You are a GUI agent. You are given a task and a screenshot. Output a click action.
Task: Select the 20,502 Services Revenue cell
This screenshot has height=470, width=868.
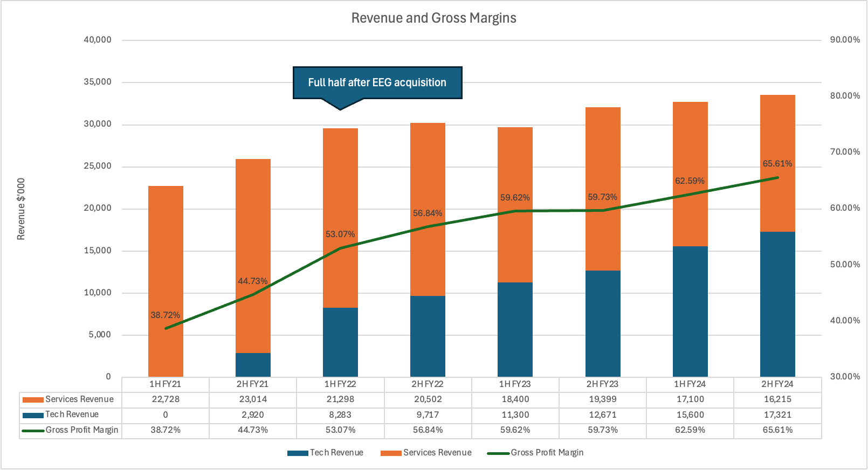pyautogui.click(x=428, y=399)
